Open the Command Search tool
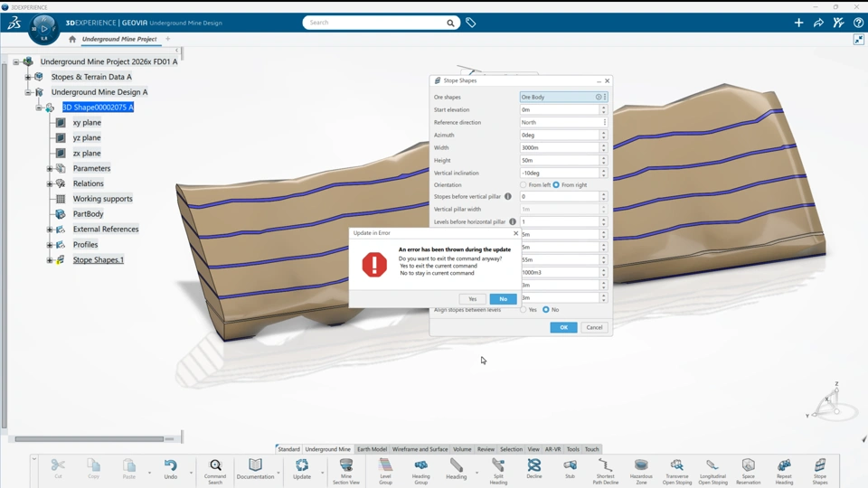Image resolution: width=868 pixels, height=488 pixels. pos(215,472)
